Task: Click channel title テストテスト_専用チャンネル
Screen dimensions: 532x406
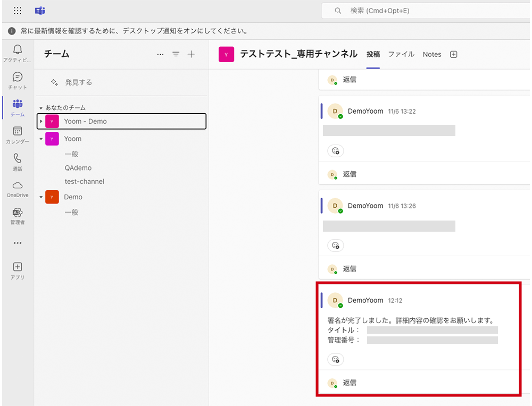Action: click(298, 54)
